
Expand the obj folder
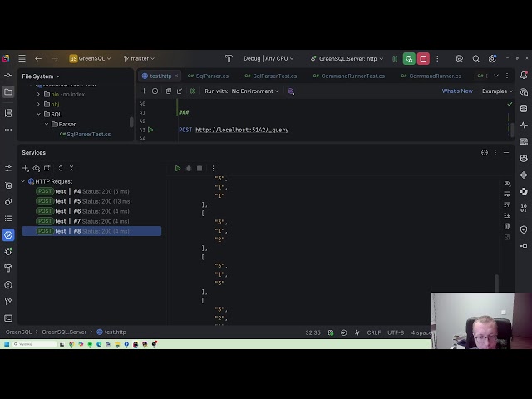click(38, 104)
